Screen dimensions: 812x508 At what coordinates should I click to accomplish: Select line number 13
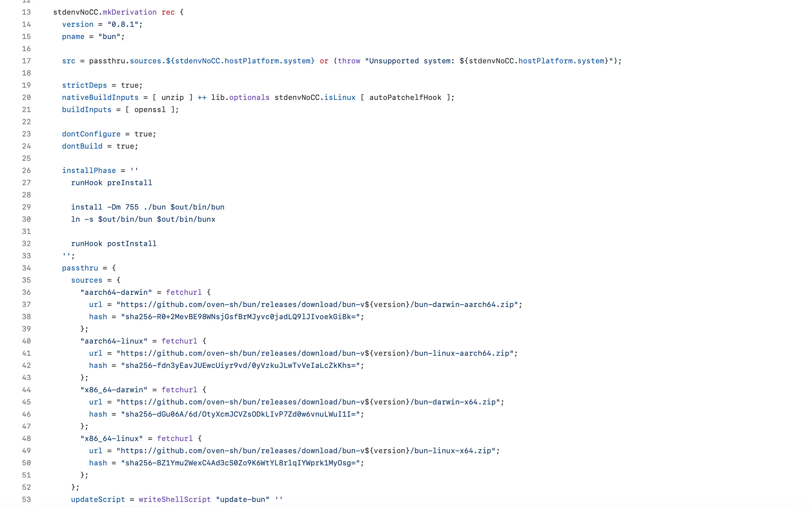26,12
